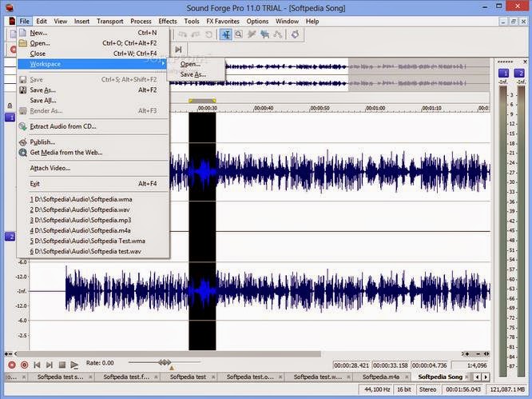The width and height of the screenshot is (532, 399).
Task: Open the Effects menu
Action: click(x=168, y=21)
